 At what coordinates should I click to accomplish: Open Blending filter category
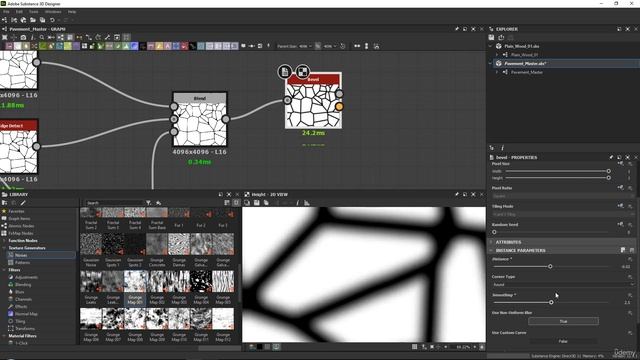(23, 285)
